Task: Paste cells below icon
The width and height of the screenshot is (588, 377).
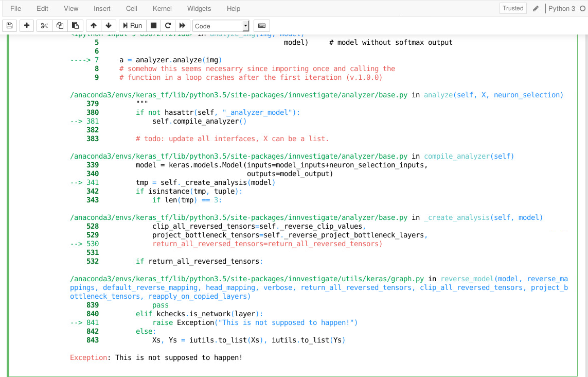Action: coord(75,26)
